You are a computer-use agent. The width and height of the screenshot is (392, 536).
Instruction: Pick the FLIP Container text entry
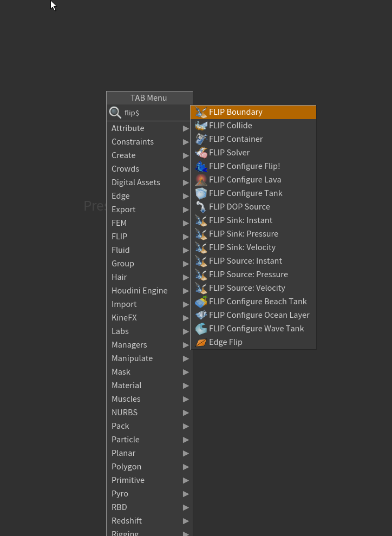click(x=236, y=139)
